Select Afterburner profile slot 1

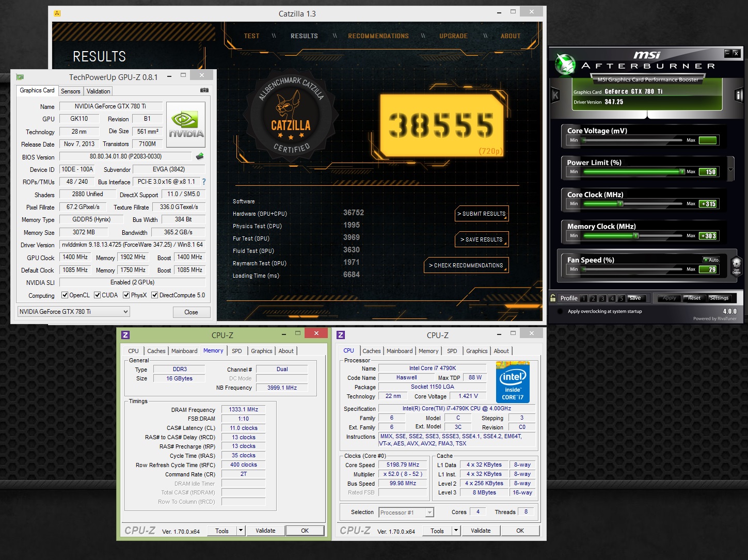(583, 298)
